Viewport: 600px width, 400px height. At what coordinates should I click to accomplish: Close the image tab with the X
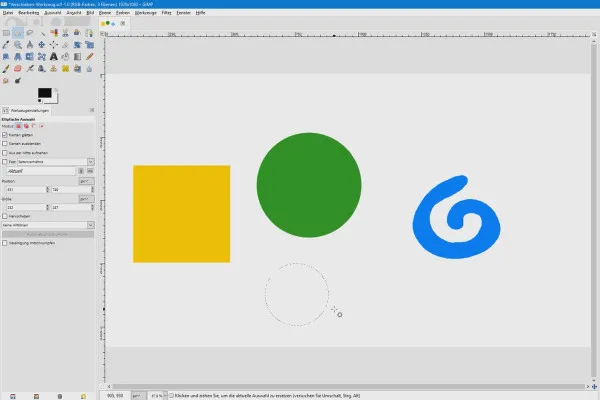pyautogui.click(x=123, y=23)
